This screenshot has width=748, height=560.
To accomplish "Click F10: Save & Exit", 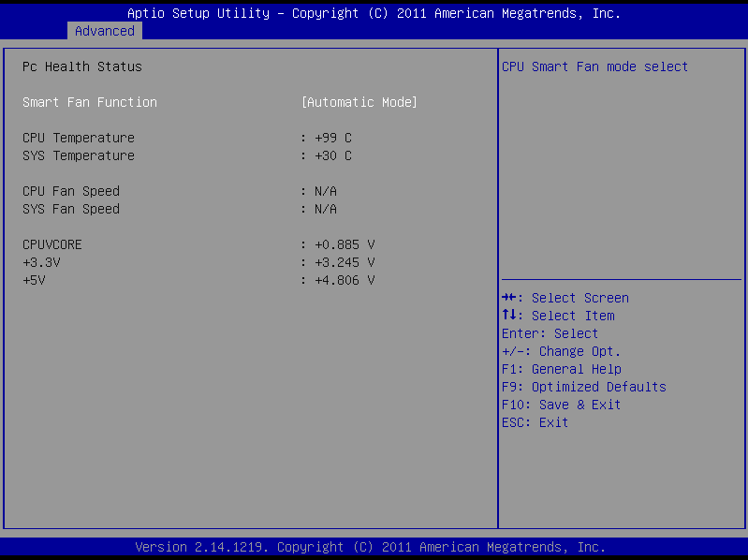I will tap(561, 405).
